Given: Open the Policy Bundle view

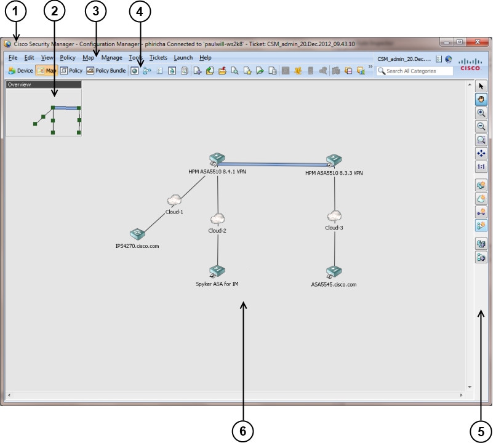Looking at the screenshot, I should [106, 71].
